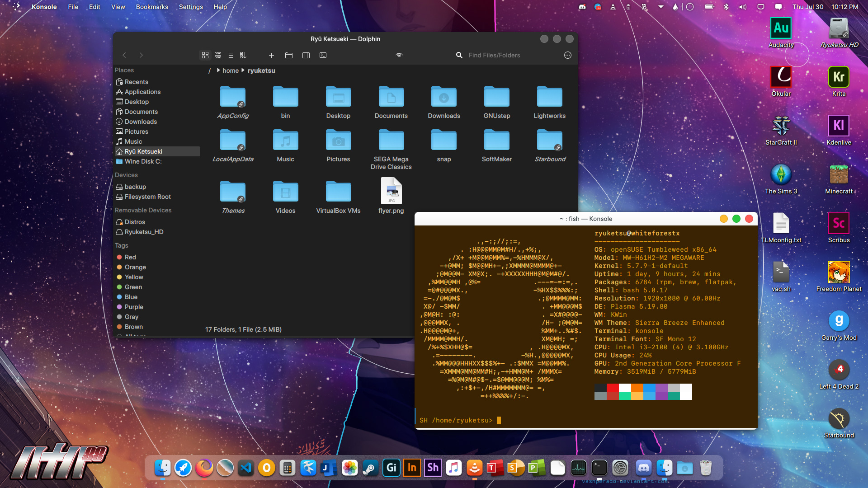
Task: Launch Krita from the desktop
Action: click(839, 77)
